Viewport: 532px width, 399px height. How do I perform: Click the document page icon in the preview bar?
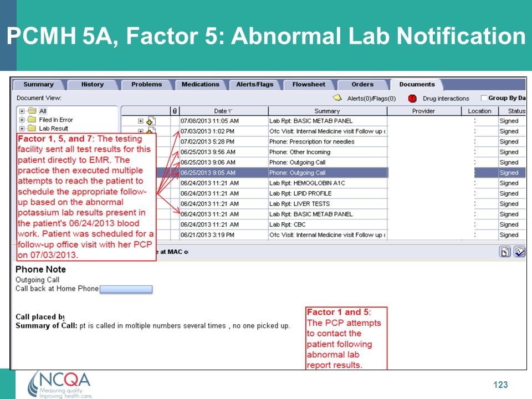(505, 252)
